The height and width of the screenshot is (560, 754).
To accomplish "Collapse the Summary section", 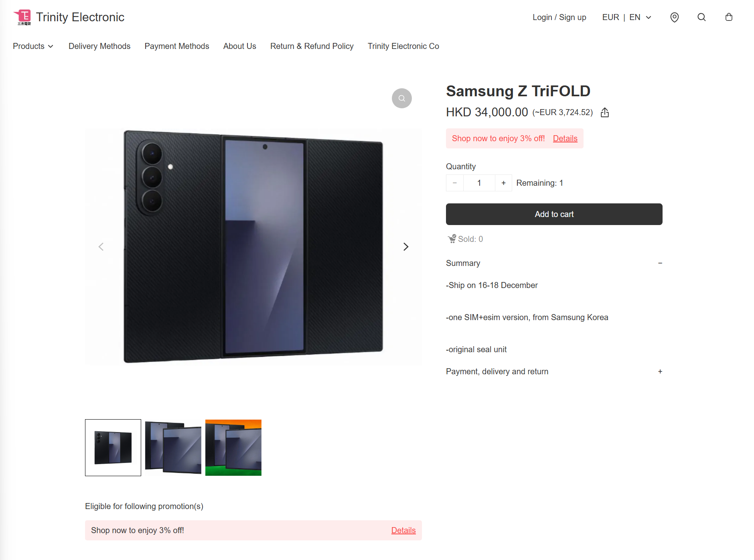I will click(x=660, y=263).
